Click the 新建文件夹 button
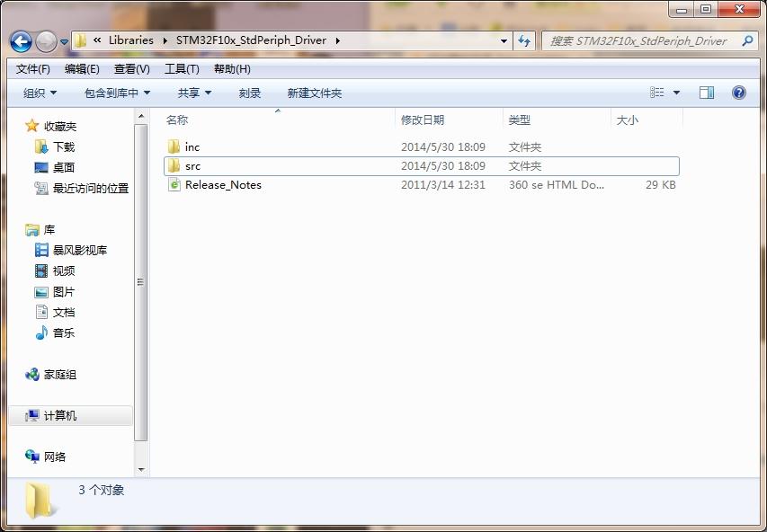The image size is (767, 532). 314,93
